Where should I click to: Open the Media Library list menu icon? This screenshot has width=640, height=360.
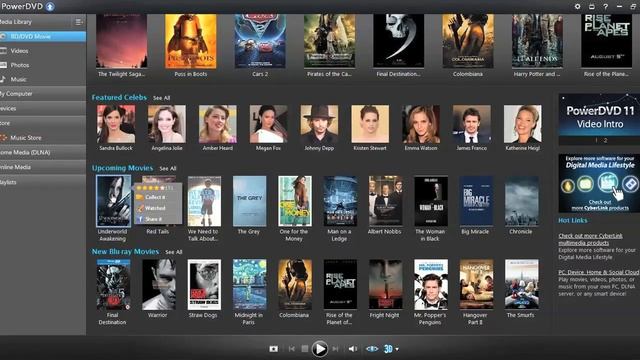pyautogui.click(x=78, y=22)
